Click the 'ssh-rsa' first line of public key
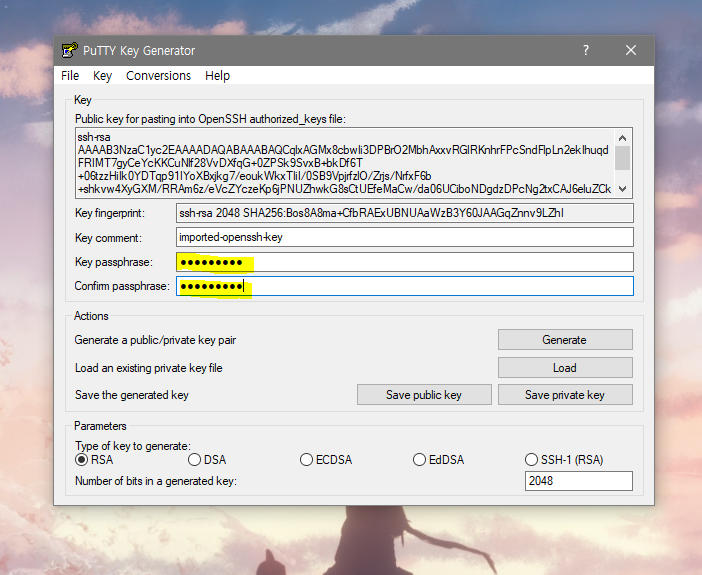The height and width of the screenshot is (575, 702). coord(94,137)
